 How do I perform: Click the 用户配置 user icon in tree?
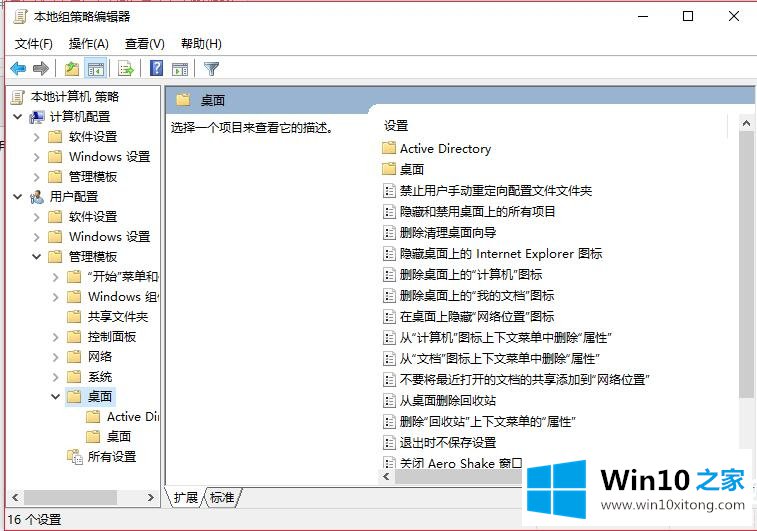[37, 196]
